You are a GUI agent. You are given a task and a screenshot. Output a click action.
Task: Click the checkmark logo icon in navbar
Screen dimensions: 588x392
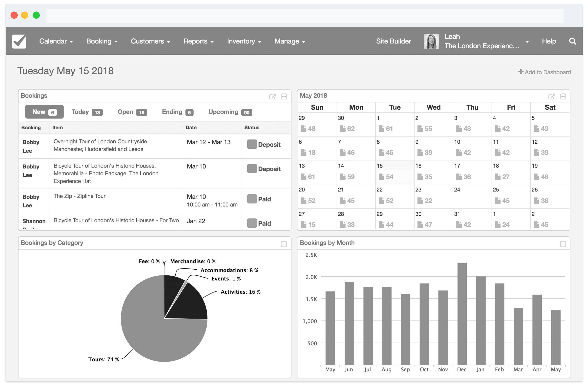(19, 41)
